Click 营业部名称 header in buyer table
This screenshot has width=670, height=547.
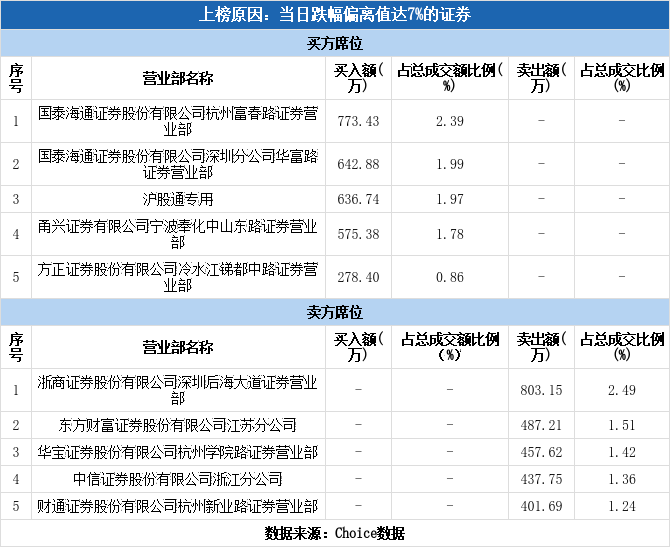pyautogui.click(x=178, y=79)
